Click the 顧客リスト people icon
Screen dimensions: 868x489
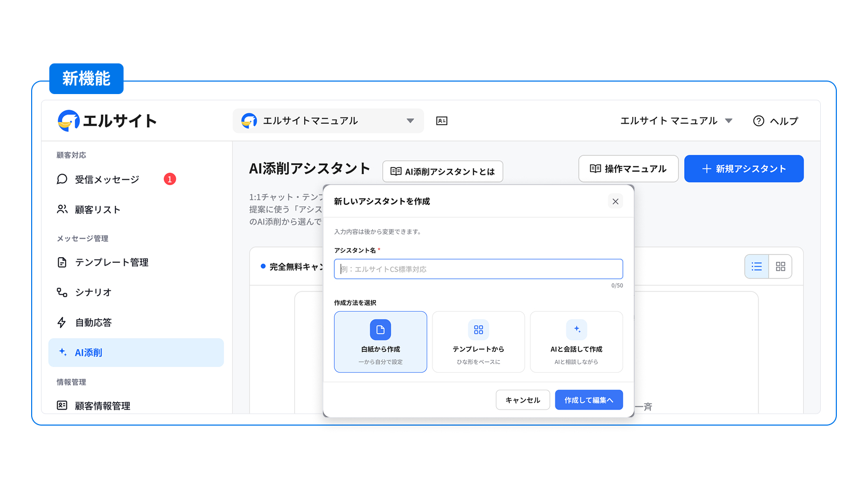pyautogui.click(x=62, y=209)
